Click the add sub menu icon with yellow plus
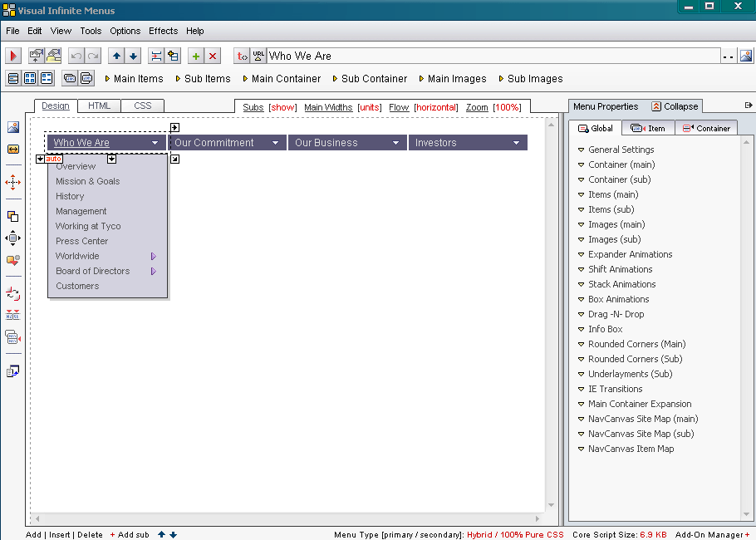 tap(173, 56)
